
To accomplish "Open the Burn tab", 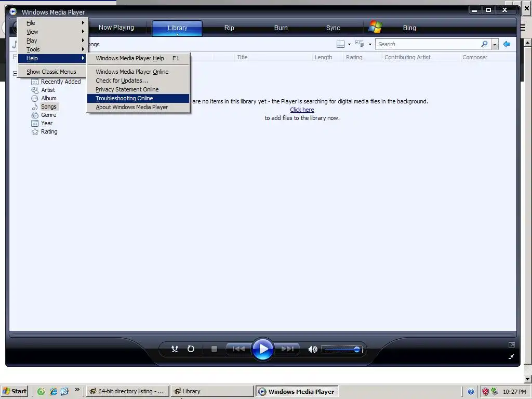I will pyautogui.click(x=281, y=28).
